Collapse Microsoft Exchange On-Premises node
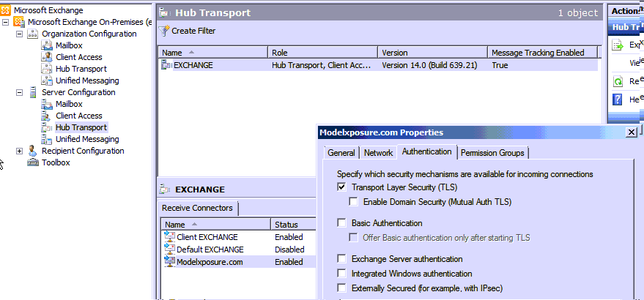 coord(5,22)
